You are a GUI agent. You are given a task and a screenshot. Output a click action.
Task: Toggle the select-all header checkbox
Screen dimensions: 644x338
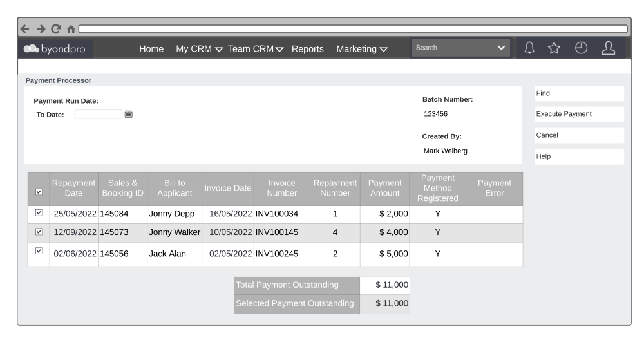tap(38, 192)
